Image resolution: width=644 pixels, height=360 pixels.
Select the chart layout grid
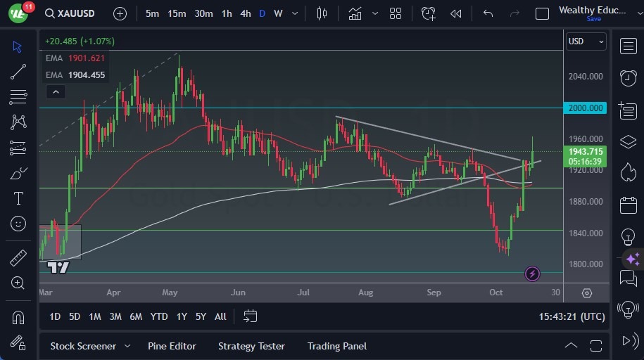coord(396,13)
